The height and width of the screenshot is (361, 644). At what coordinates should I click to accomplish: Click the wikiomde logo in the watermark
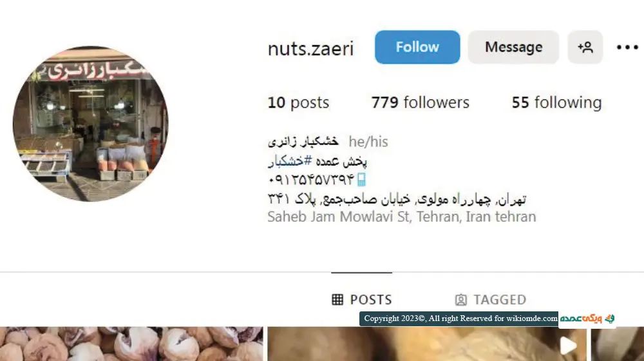[x=587, y=318]
